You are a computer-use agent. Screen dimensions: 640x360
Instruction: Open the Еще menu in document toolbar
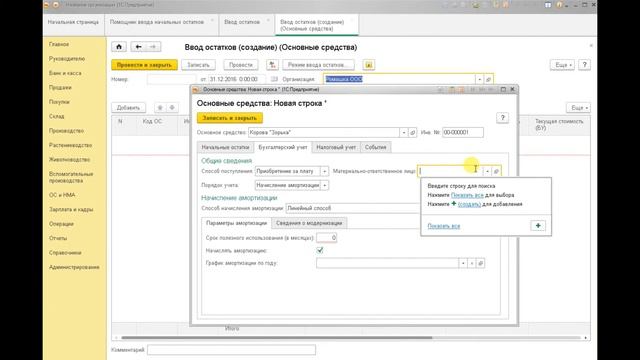(x=563, y=65)
